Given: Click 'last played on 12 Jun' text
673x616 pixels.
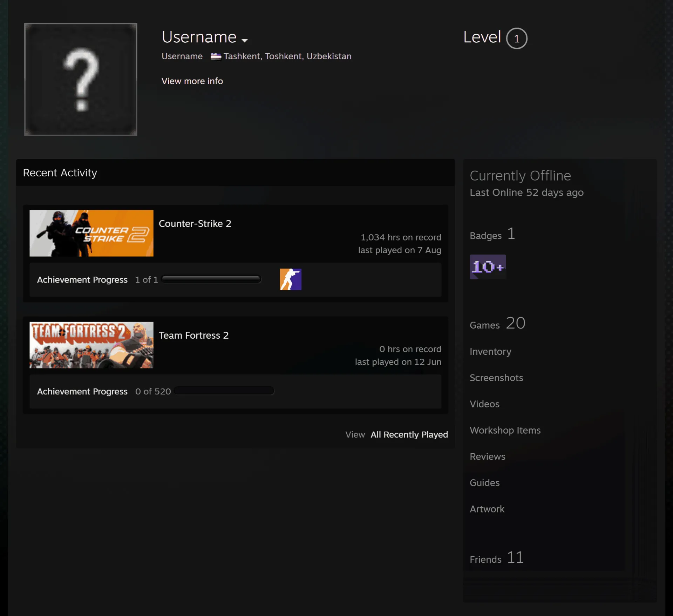Looking at the screenshot, I should 398,362.
